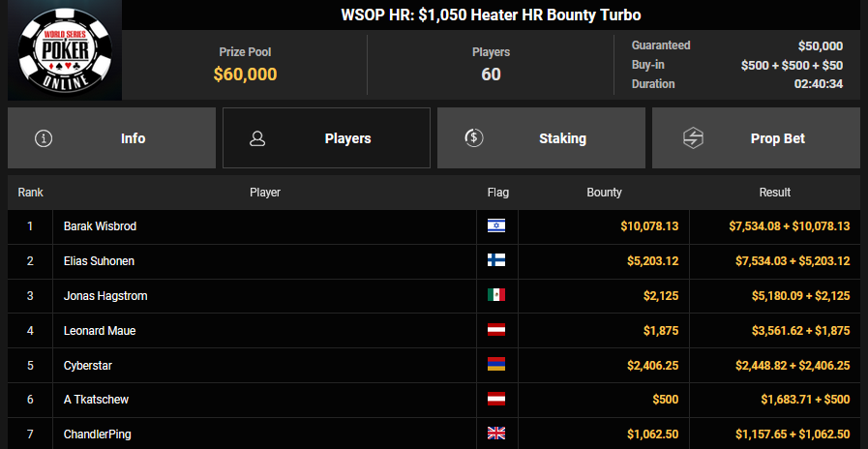Switch to the Staking tab
The image size is (868, 449).
[562, 138]
